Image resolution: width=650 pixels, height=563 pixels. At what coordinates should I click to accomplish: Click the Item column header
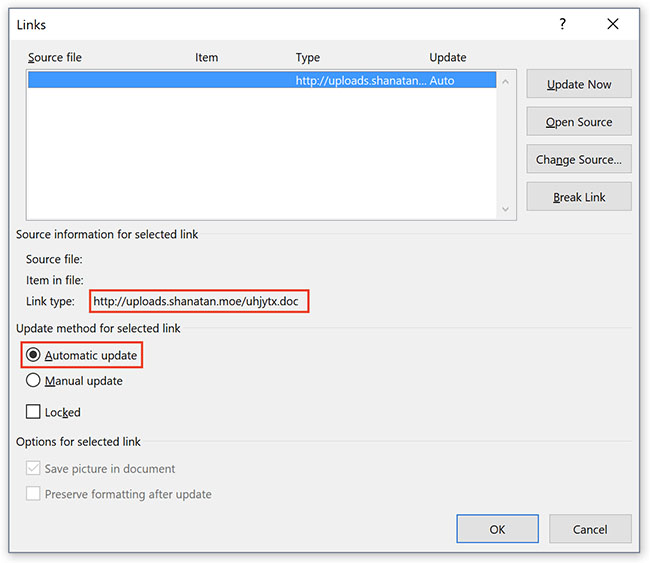(206, 58)
